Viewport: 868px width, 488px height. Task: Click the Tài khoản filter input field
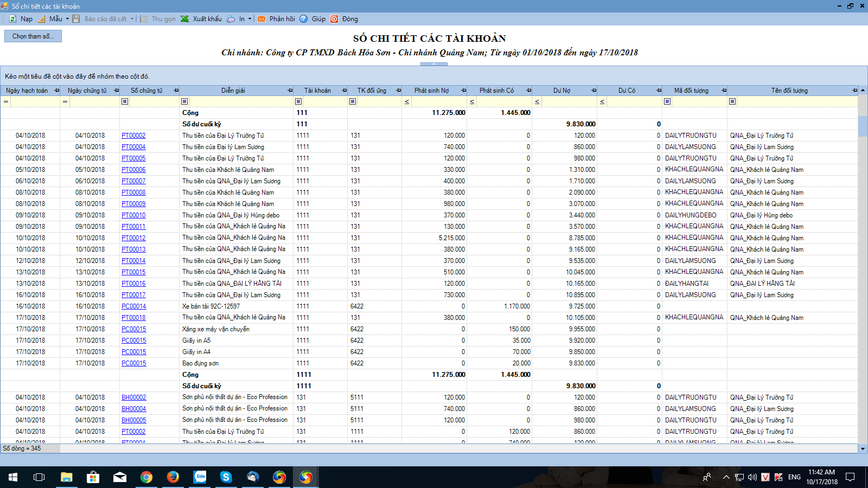[x=324, y=101]
